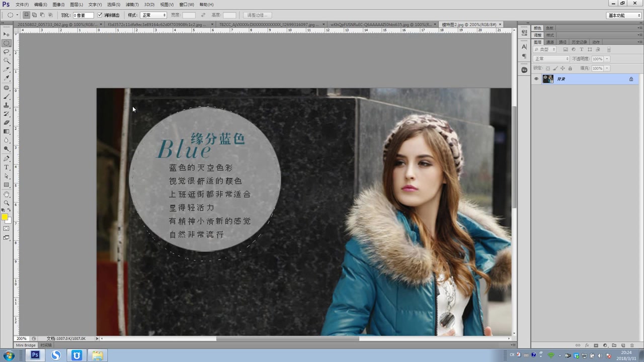Image resolution: width=644 pixels, height=362 pixels.
Task: Click the yellow foreground color swatch
Action: [x=5, y=217]
